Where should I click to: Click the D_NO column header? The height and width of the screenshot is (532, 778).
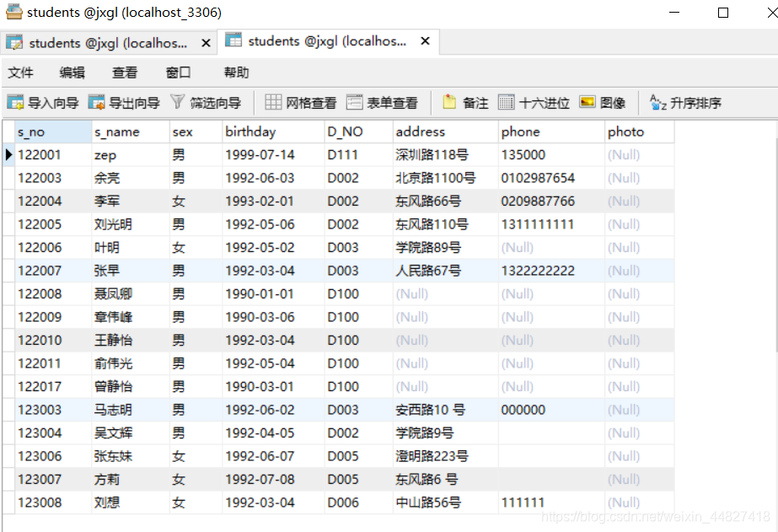tap(359, 132)
